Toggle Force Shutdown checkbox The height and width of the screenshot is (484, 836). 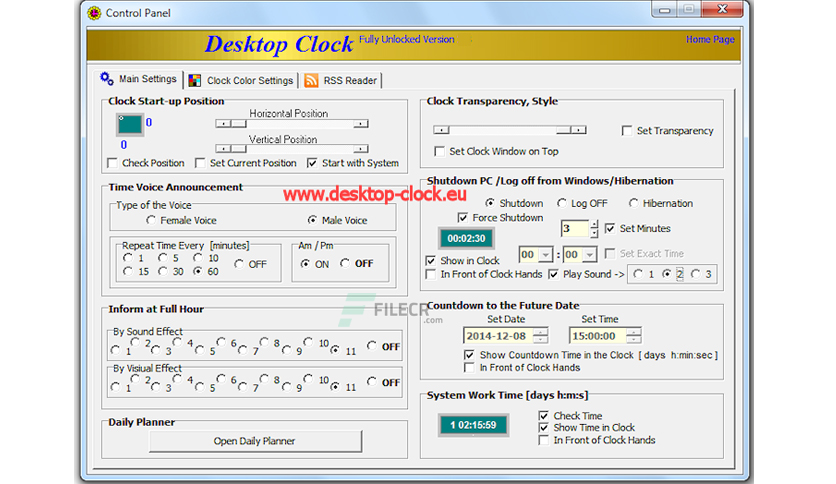tap(463, 217)
